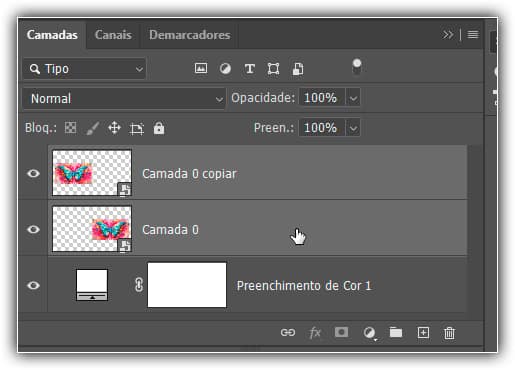Open the Tipo filter dropdown

pos(84,69)
